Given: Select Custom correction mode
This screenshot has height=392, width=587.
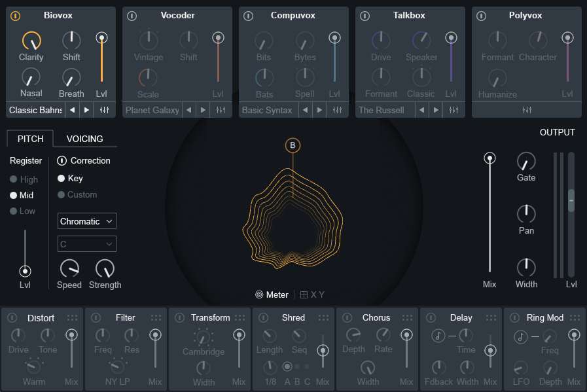Looking at the screenshot, I should point(77,194).
